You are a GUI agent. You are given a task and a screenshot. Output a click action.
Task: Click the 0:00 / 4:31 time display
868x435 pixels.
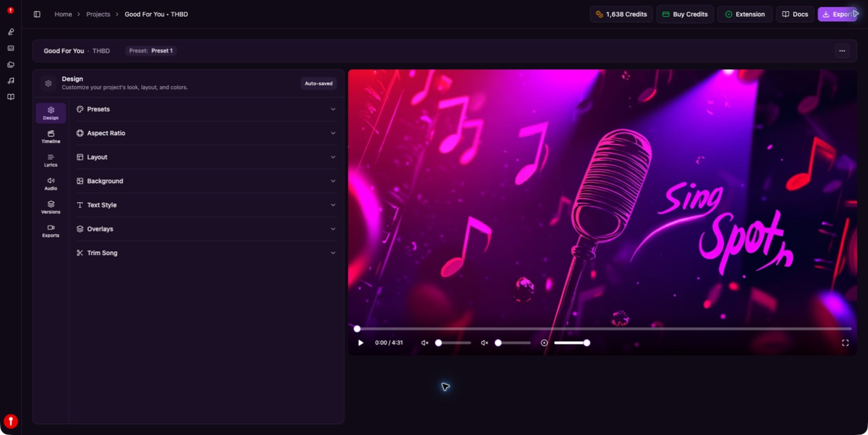coord(389,343)
